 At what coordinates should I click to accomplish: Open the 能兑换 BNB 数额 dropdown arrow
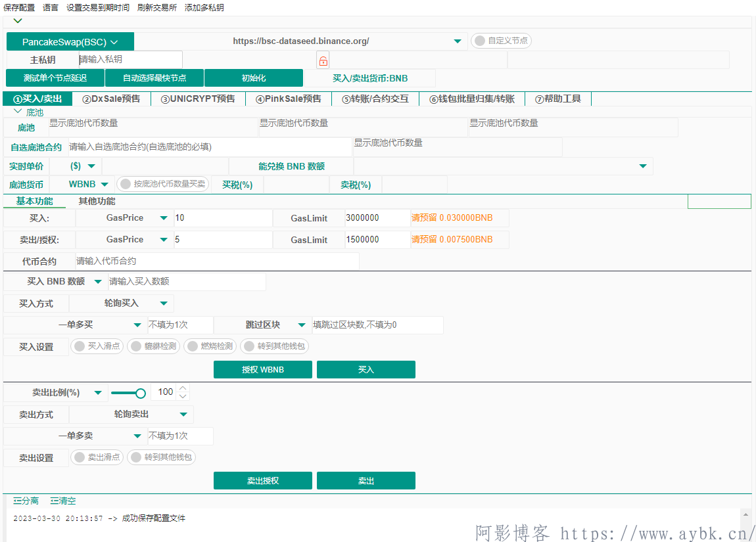pyautogui.click(x=643, y=166)
